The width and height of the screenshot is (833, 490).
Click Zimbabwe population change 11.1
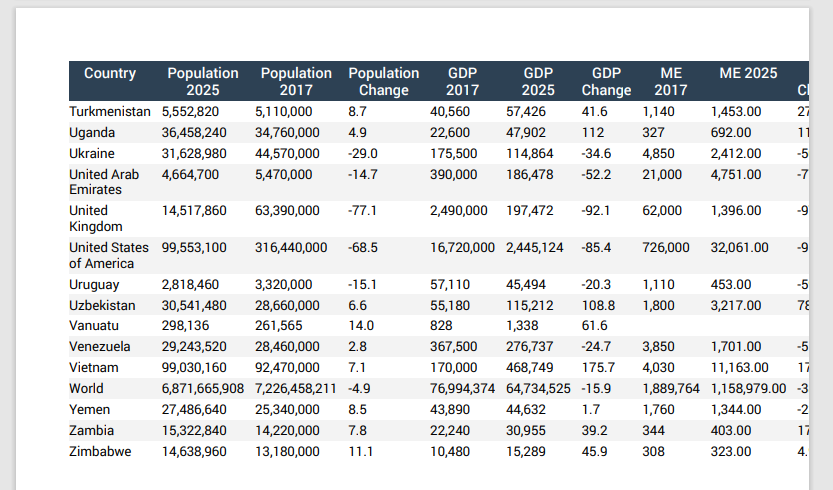click(x=361, y=452)
